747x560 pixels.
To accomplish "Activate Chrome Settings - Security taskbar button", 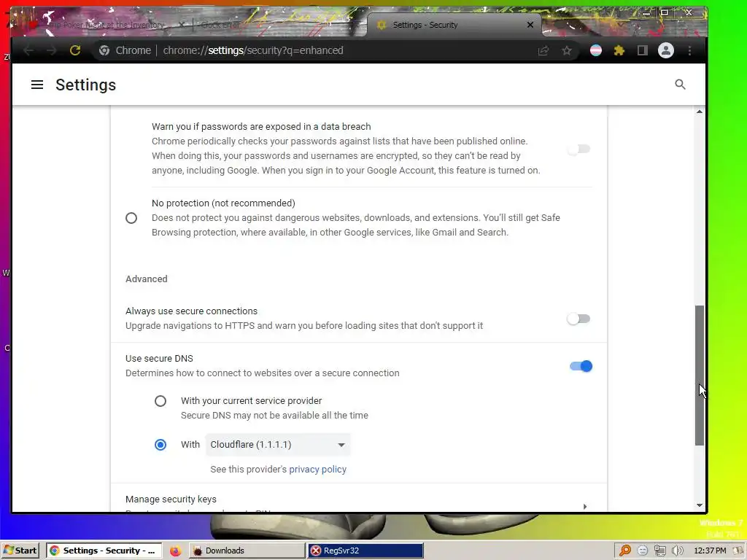I will pyautogui.click(x=104, y=551).
